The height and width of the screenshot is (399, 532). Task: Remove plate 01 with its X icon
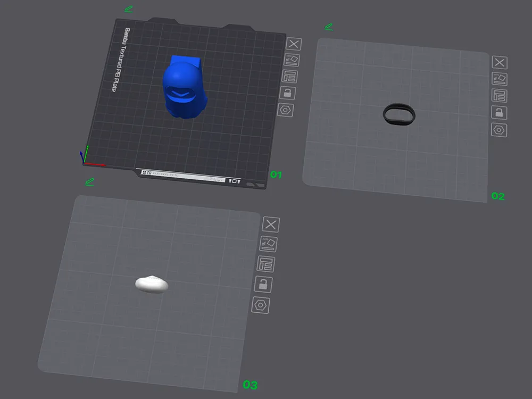[294, 44]
